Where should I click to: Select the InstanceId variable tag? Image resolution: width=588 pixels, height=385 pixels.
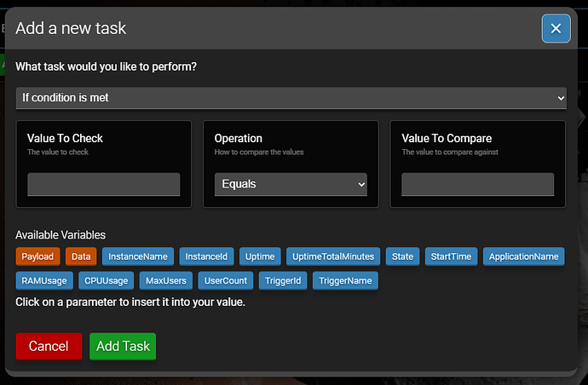(x=207, y=256)
